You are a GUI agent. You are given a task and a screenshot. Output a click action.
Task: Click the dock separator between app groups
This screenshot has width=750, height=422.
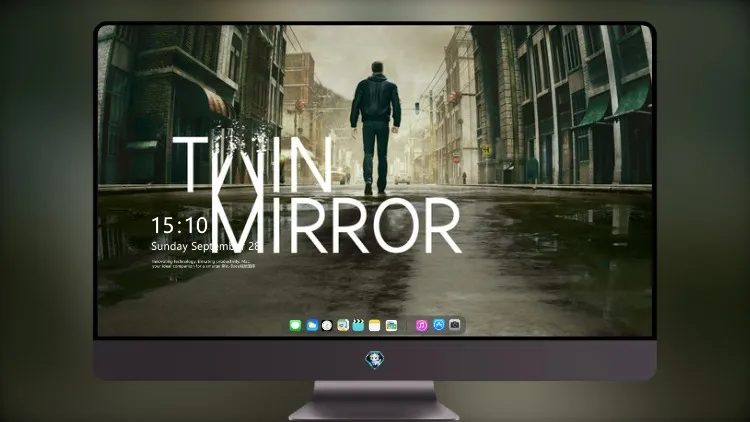(x=407, y=325)
